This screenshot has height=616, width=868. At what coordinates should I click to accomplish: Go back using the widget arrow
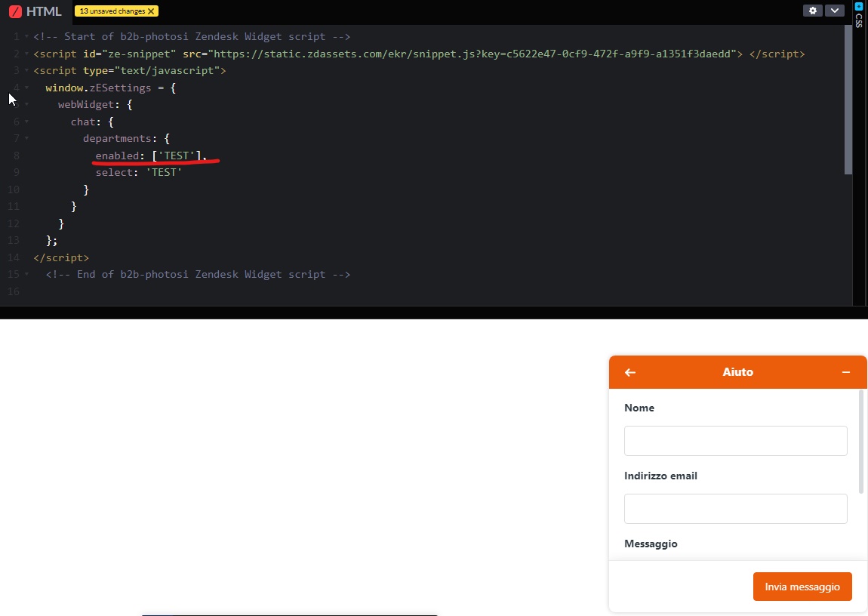pos(630,372)
